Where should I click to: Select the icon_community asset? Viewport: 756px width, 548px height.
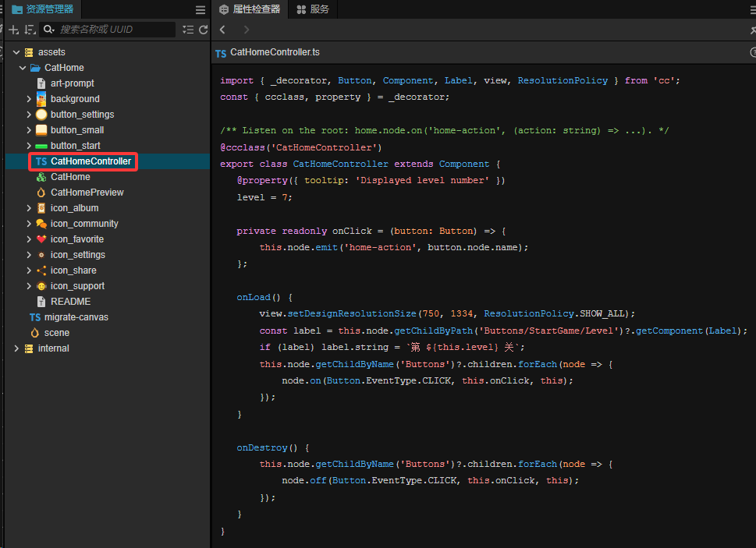coord(108,224)
